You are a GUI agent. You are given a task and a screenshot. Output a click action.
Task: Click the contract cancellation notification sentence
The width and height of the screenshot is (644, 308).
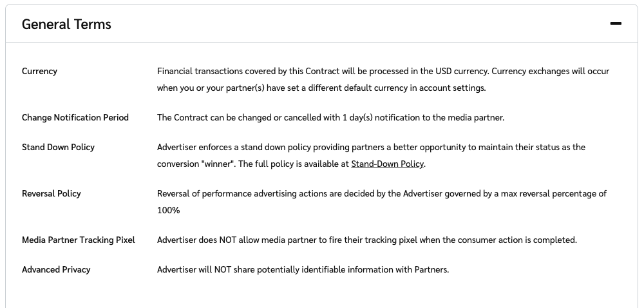tap(330, 117)
